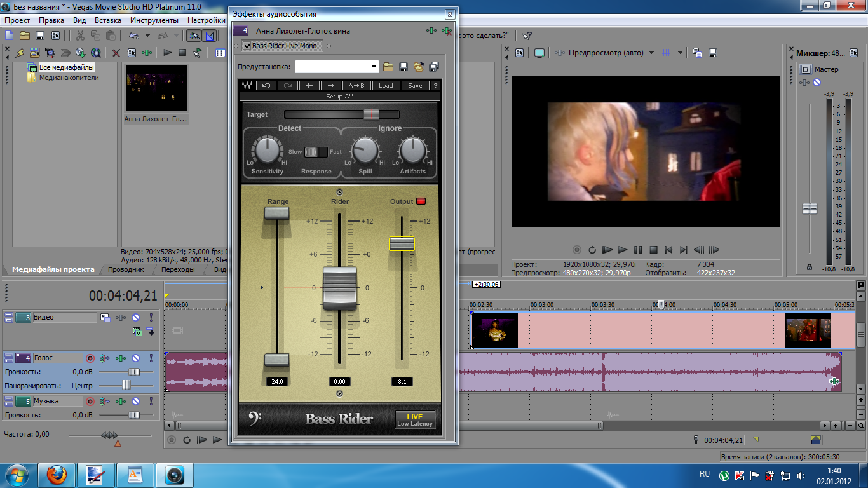Screen dimensions: 868x488
Task: Open the Правка menu
Action: pyautogui.click(x=51, y=20)
